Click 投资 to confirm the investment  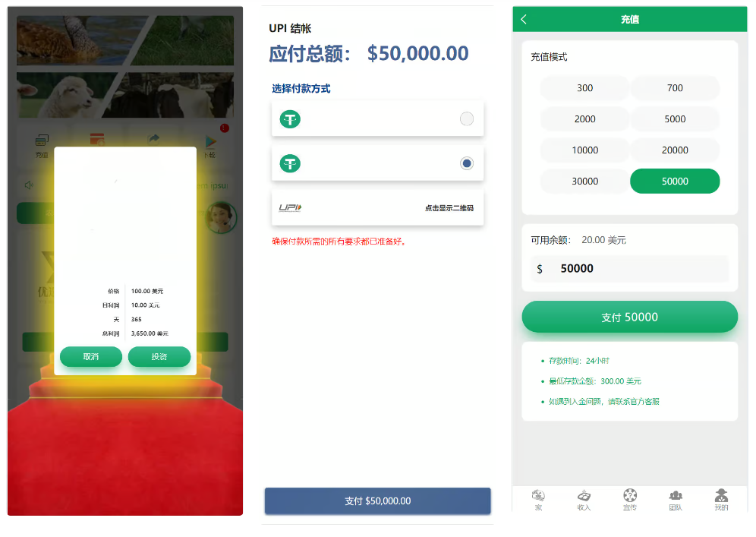click(159, 356)
